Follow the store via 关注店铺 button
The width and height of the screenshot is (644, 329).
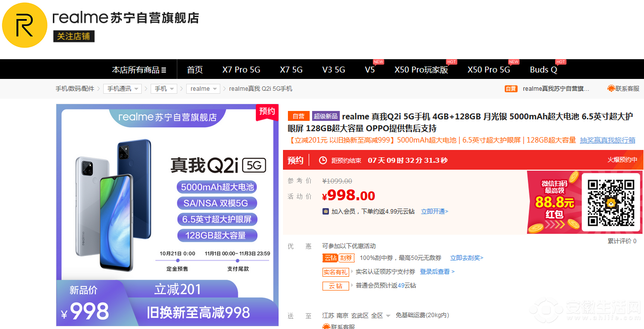pos(74,37)
